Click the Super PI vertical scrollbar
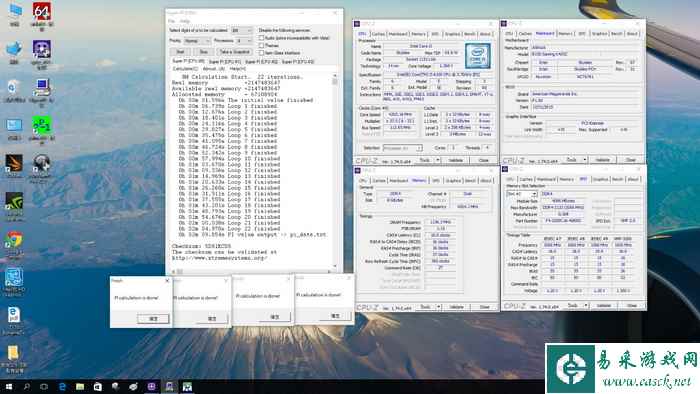Viewport: 700px width, 394px height. tap(335, 170)
